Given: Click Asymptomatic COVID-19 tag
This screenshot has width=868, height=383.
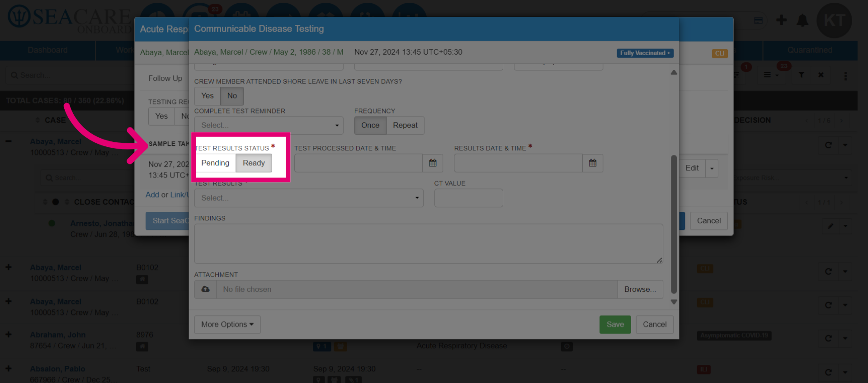Looking at the screenshot, I should coord(734,336).
